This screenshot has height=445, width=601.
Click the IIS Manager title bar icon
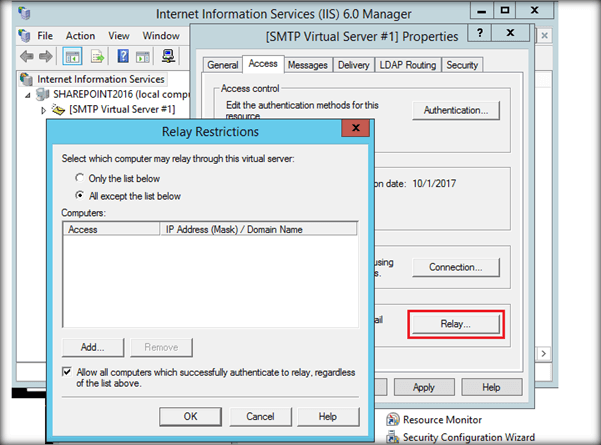pyautogui.click(x=24, y=13)
